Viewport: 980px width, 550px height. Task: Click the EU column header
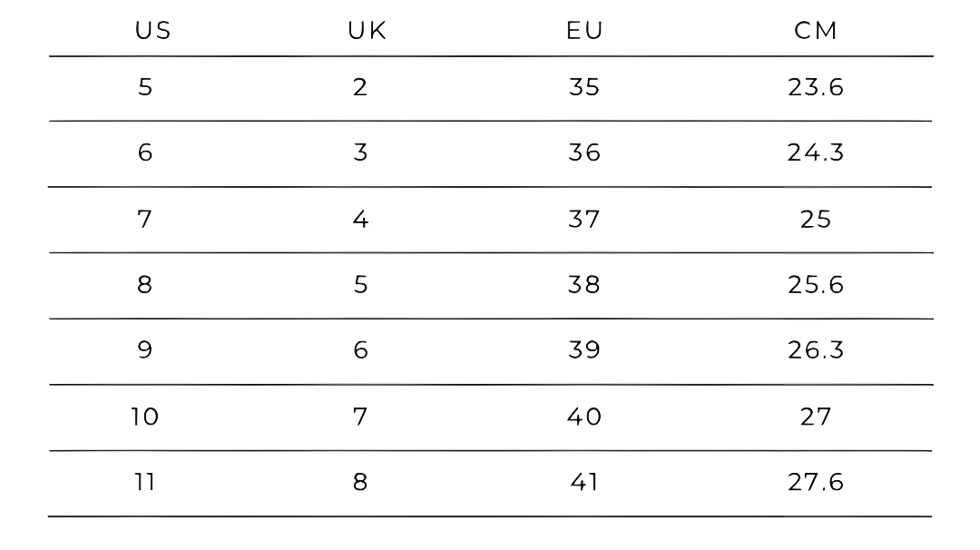click(584, 31)
